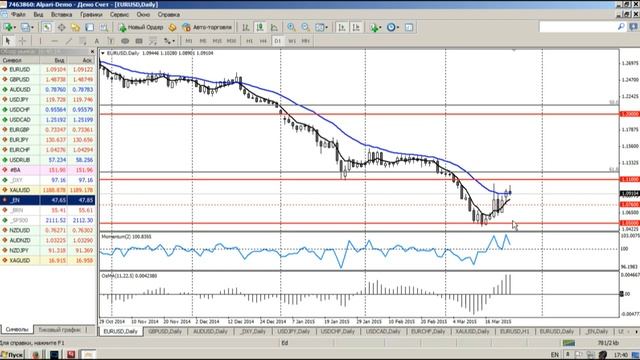This screenshot has width=640, height=360.
Task: Open the chart periods clock icon
Action: (391, 27)
